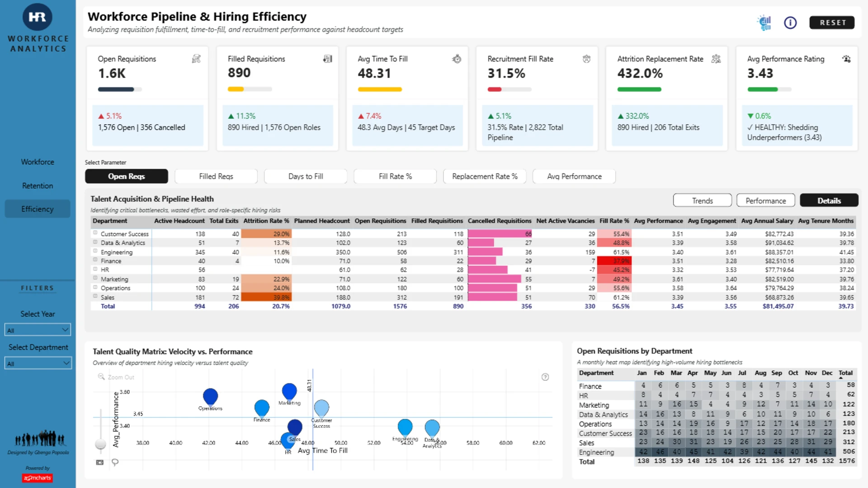Click the Avg Performance Rating card icon

tap(846, 59)
